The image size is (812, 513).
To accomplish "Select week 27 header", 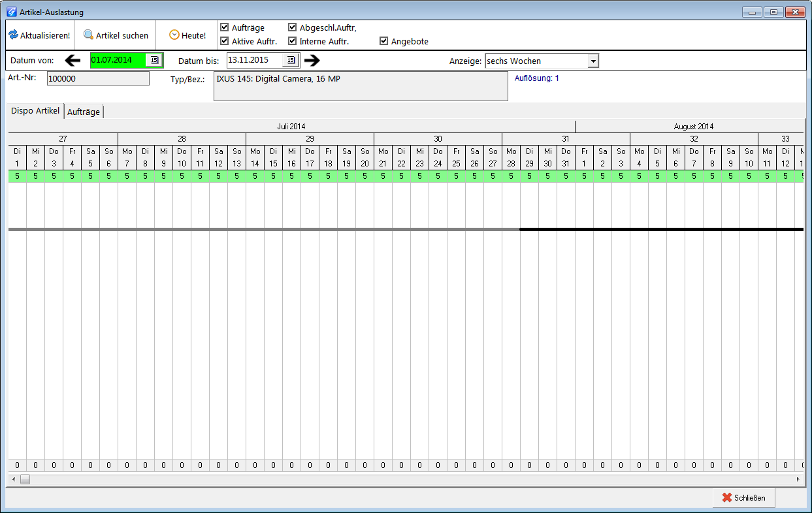I will [x=63, y=139].
